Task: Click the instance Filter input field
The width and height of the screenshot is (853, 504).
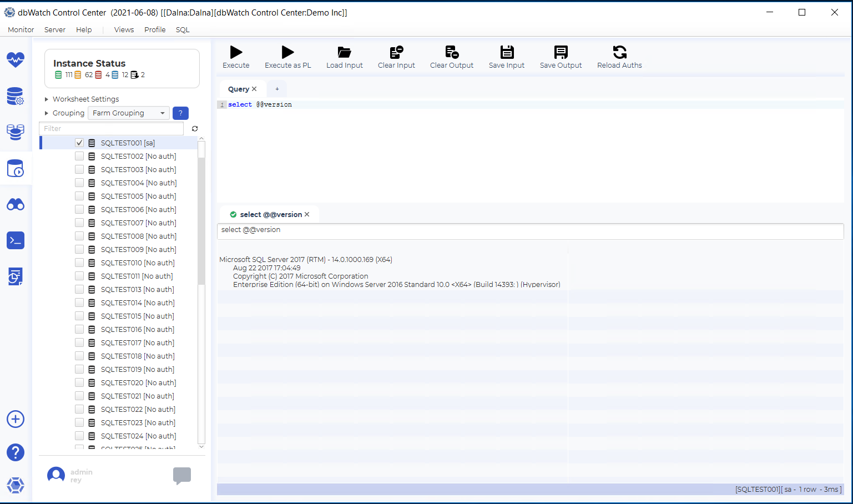Action: click(111, 129)
